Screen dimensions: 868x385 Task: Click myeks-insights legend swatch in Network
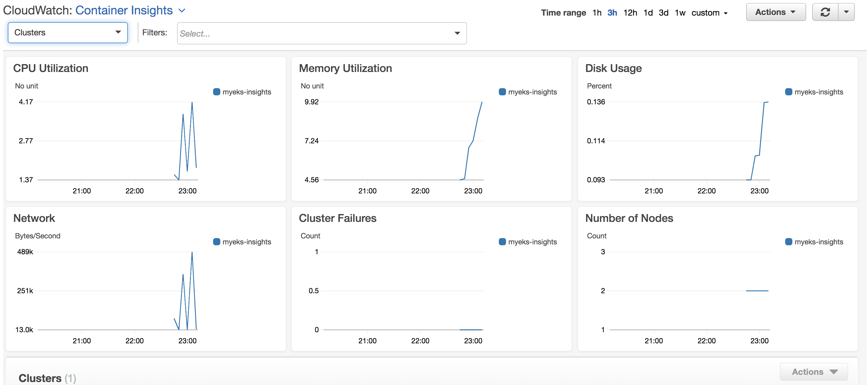217,242
